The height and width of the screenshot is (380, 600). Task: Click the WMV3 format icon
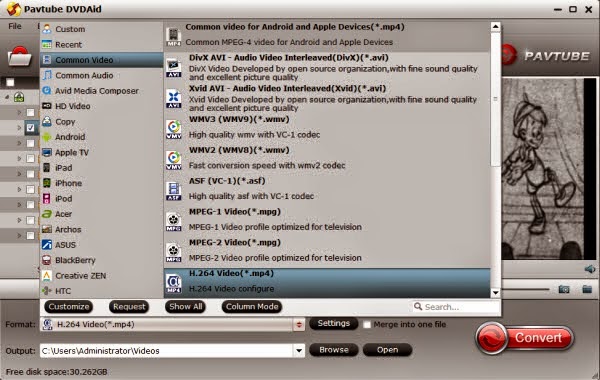click(174, 129)
